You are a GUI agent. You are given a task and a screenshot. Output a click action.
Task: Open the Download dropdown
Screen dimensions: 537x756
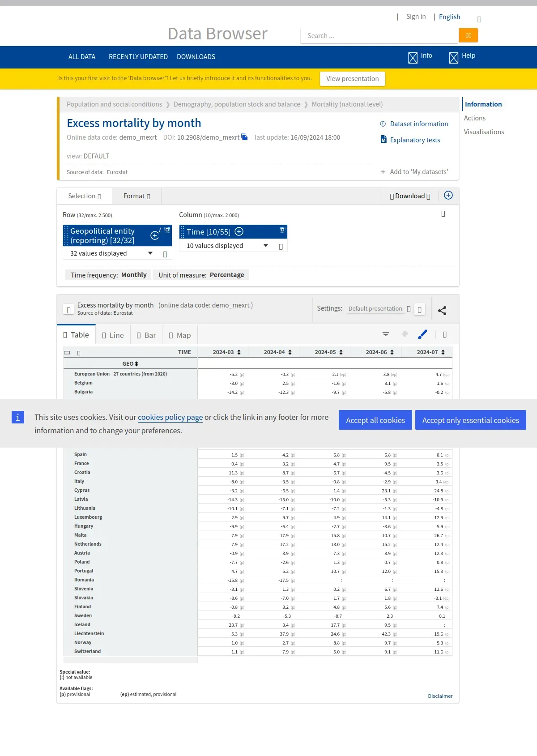[x=410, y=196]
